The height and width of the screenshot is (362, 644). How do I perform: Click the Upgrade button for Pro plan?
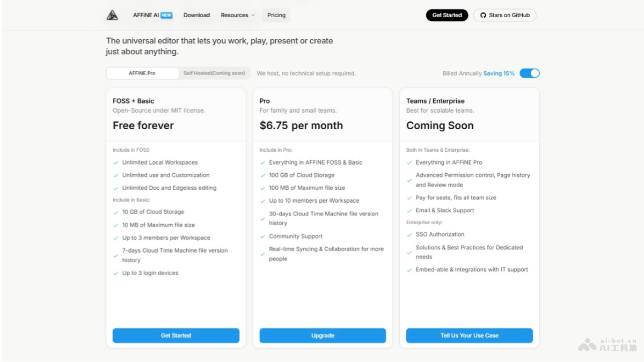323,336
